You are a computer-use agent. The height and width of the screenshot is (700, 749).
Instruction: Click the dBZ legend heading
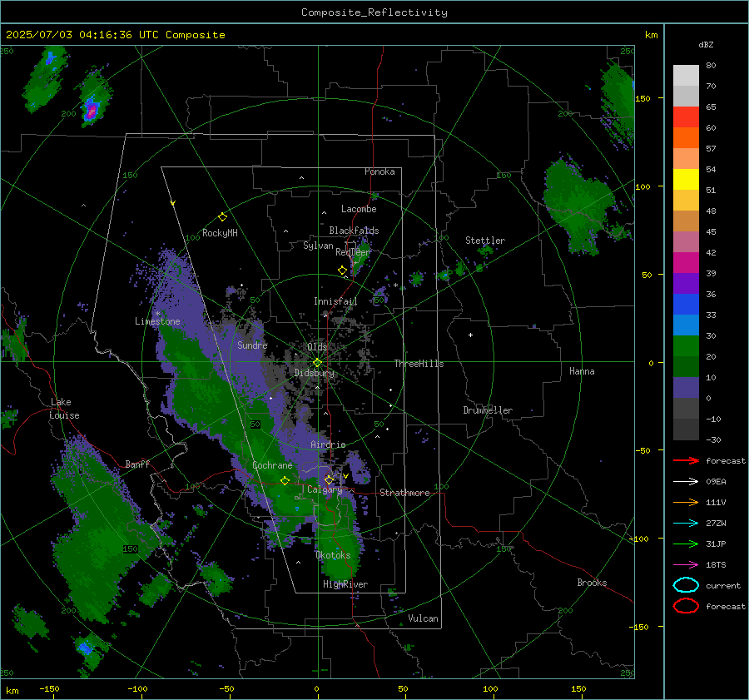point(706,44)
